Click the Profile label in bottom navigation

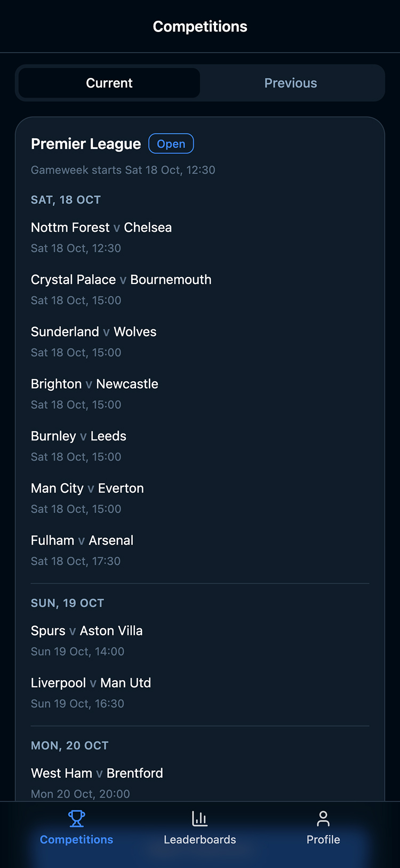(323, 840)
